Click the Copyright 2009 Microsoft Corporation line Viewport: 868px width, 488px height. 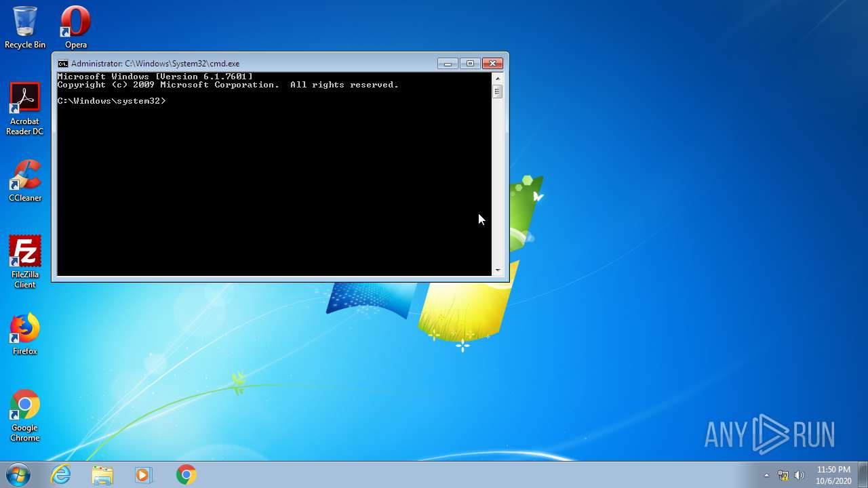pyautogui.click(x=228, y=85)
